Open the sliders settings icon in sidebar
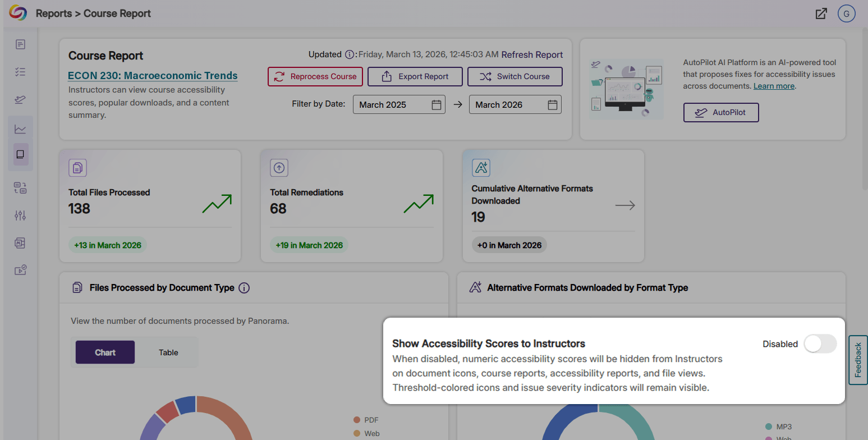 [x=20, y=215]
